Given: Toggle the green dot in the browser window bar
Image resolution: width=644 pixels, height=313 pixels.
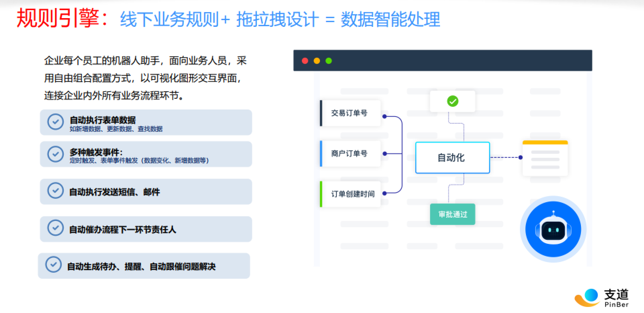Looking at the screenshot, I should tap(329, 61).
